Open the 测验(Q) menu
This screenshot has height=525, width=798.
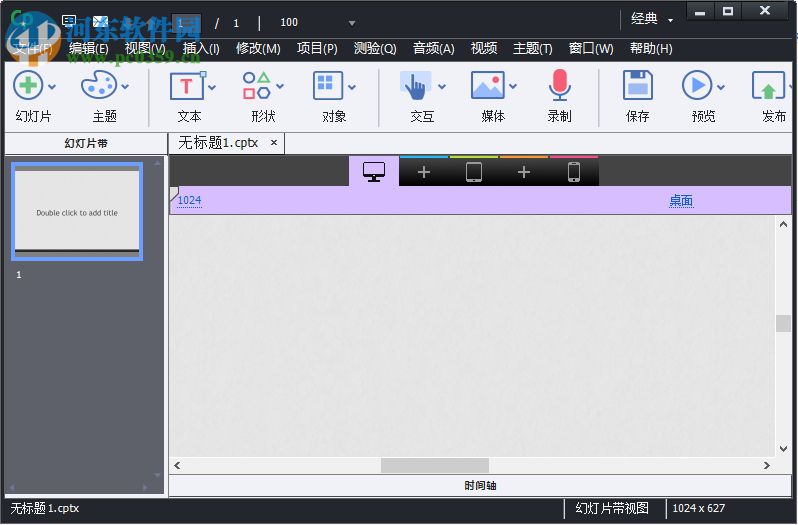point(375,48)
